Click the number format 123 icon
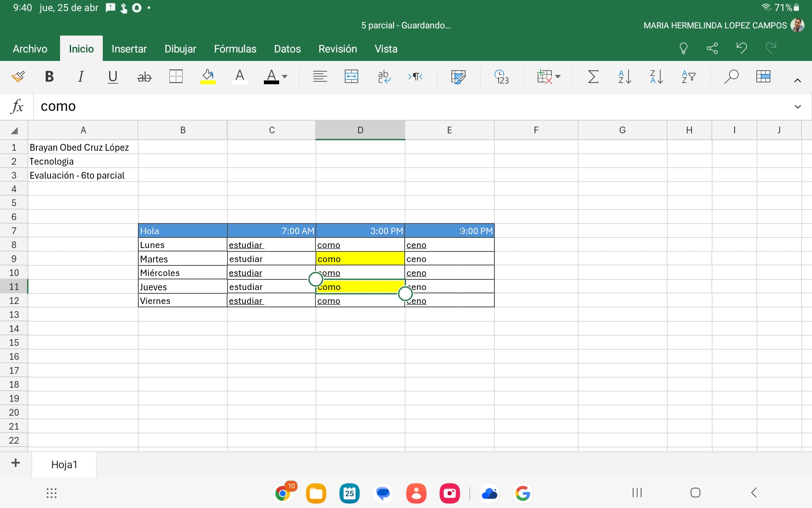This screenshot has width=812, height=508. [x=502, y=77]
